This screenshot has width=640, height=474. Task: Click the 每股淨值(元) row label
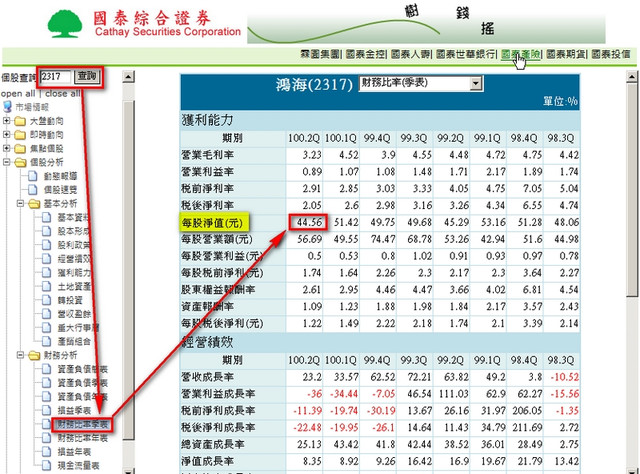point(213,223)
